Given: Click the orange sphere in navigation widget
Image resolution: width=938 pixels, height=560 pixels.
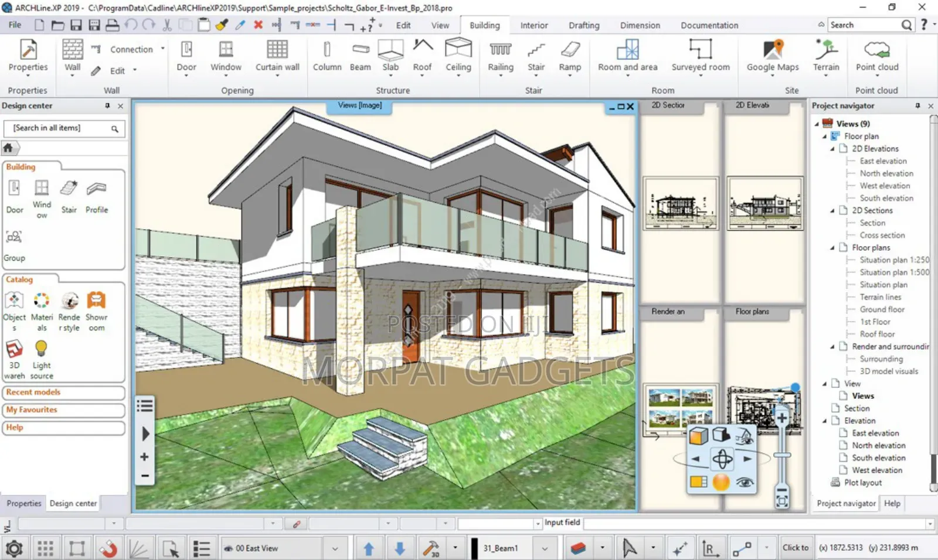Looking at the screenshot, I should (x=721, y=482).
